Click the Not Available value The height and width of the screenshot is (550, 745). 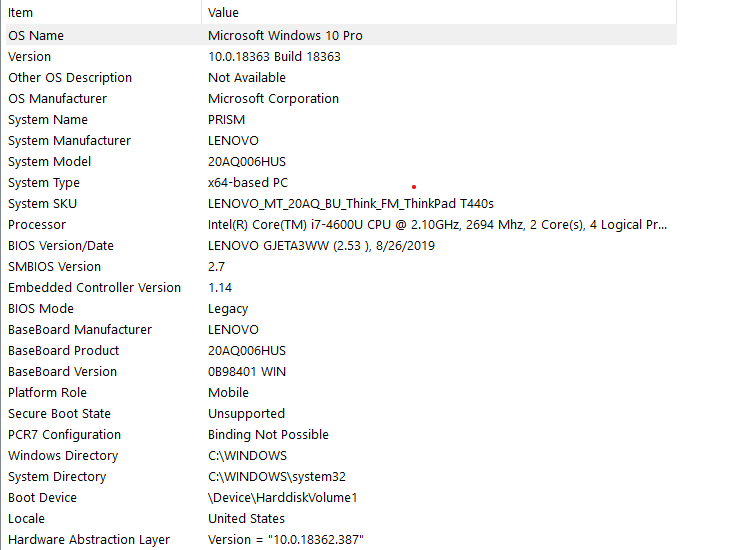[x=247, y=77]
